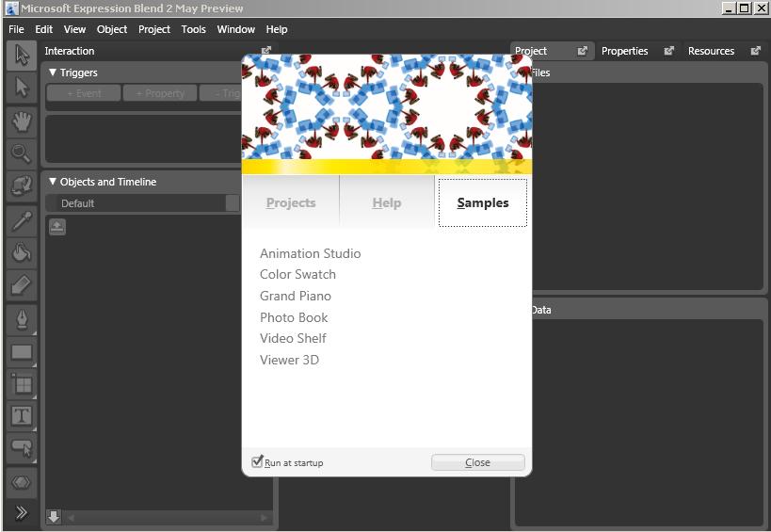771x532 pixels.
Task: Select the Zoom magnifier tool
Action: click(x=21, y=153)
